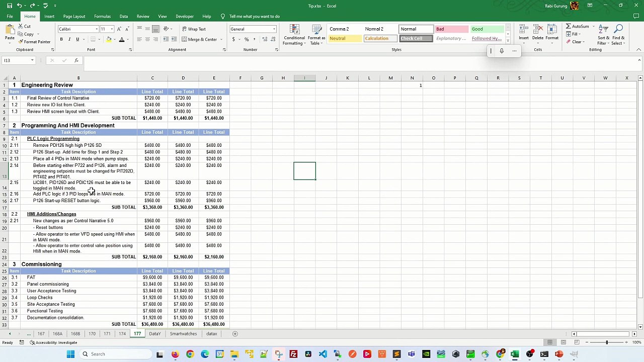This screenshot has height=362, width=644.
Task: Click Decrease Font Size icon
Action: (127, 29)
